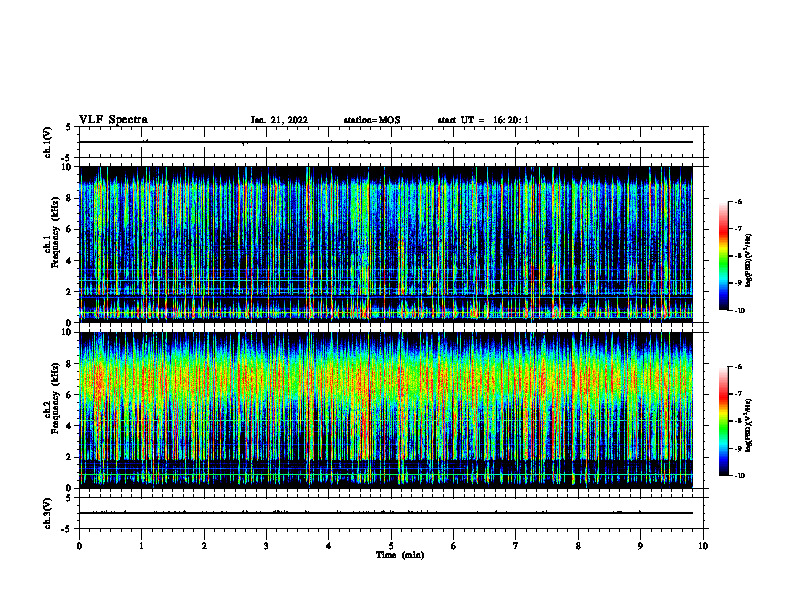Screen dimensions: 792x612
Task: Click the "Time (min)" axis label
Action: [400, 555]
